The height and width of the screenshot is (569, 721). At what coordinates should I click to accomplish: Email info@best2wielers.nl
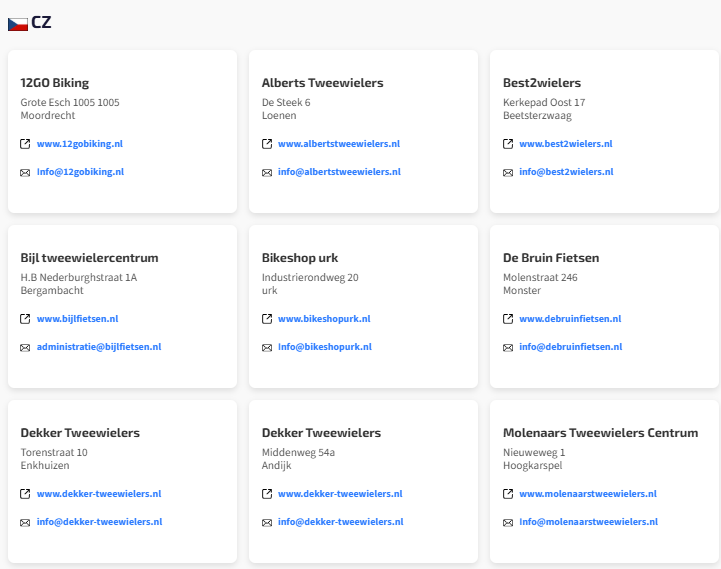566,172
